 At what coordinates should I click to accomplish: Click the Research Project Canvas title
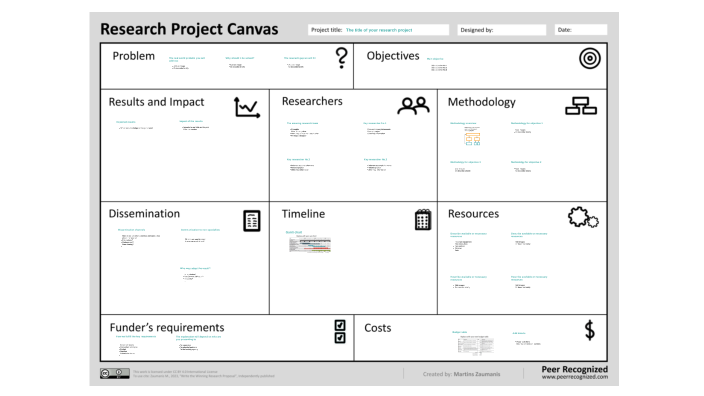(189, 29)
